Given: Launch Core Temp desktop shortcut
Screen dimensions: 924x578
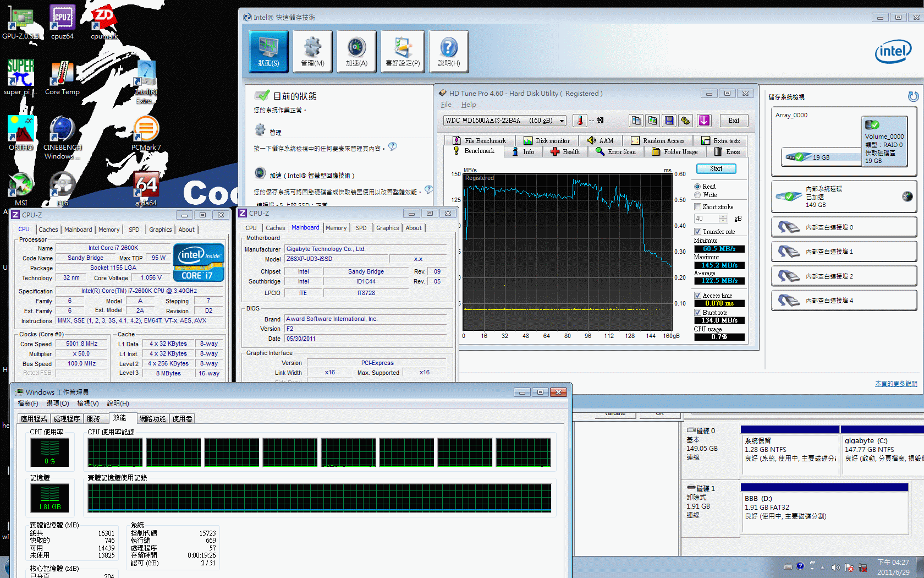Looking at the screenshot, I should click(x=62, y=77).
